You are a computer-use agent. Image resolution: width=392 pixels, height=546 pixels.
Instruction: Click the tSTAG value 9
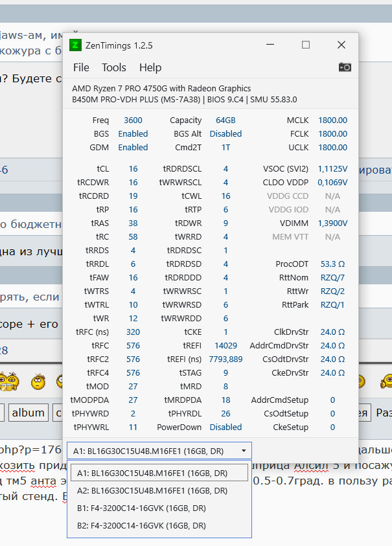225,372
